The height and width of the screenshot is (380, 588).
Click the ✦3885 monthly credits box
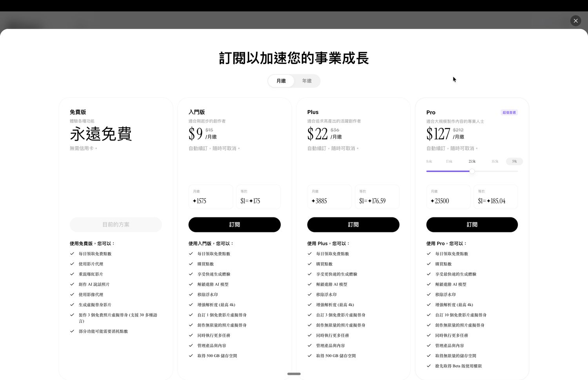coord(330,197)
